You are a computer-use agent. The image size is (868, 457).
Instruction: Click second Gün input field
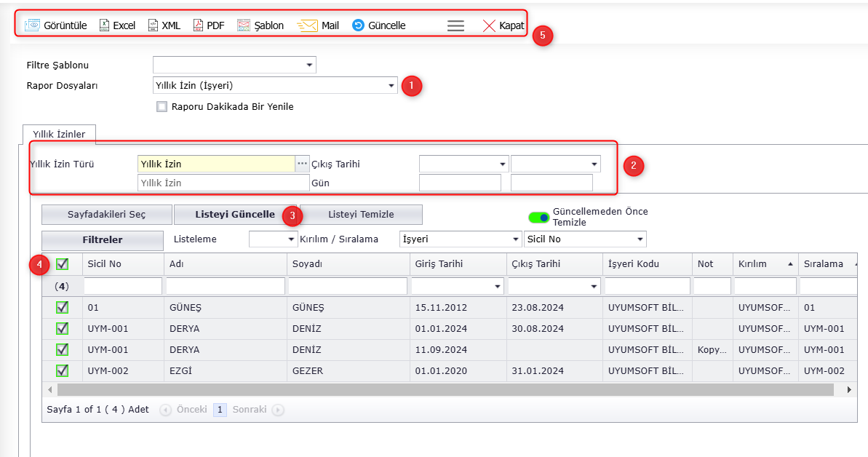pos(552,183)
